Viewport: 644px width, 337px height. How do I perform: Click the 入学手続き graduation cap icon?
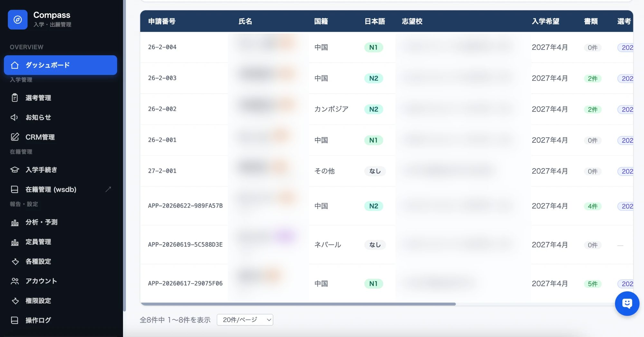tap(15, 170)
